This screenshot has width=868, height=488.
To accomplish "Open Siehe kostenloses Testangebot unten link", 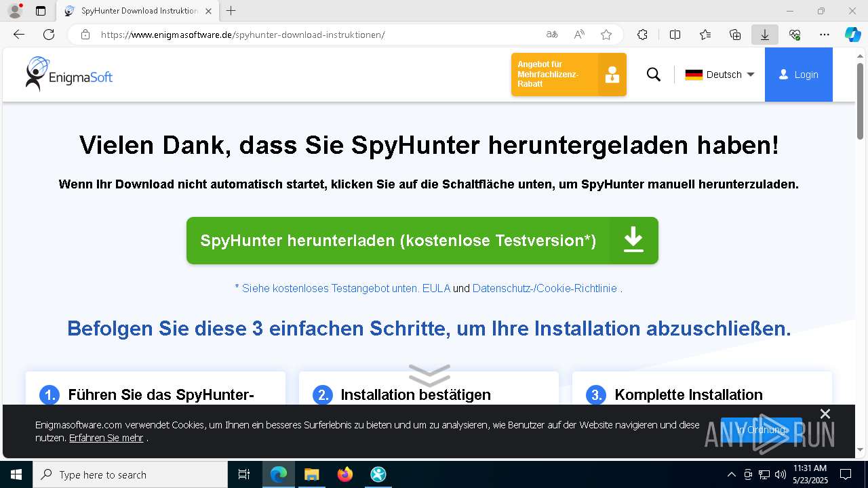I will (x=327, y=288).
